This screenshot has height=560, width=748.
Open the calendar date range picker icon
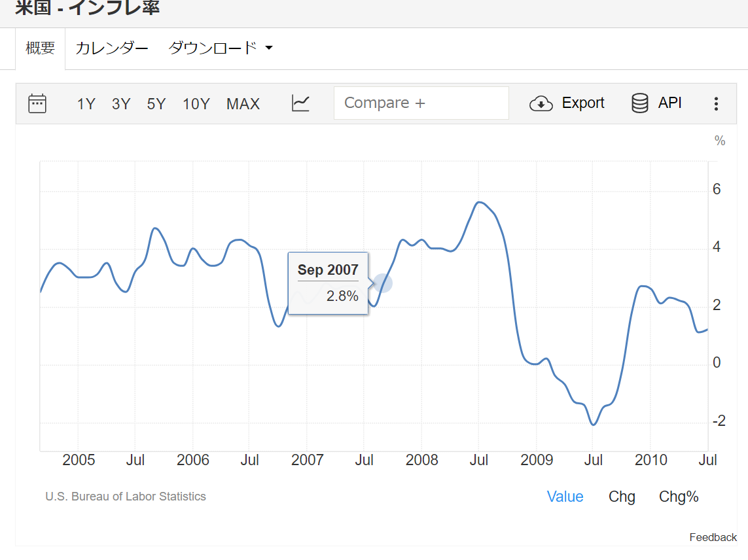[37, 103]
